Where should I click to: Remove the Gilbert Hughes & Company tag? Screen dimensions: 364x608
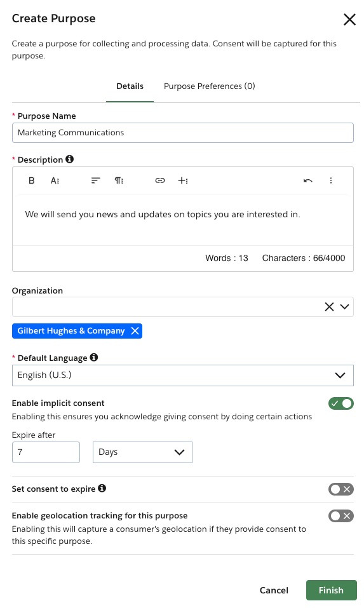pos(135,331)
